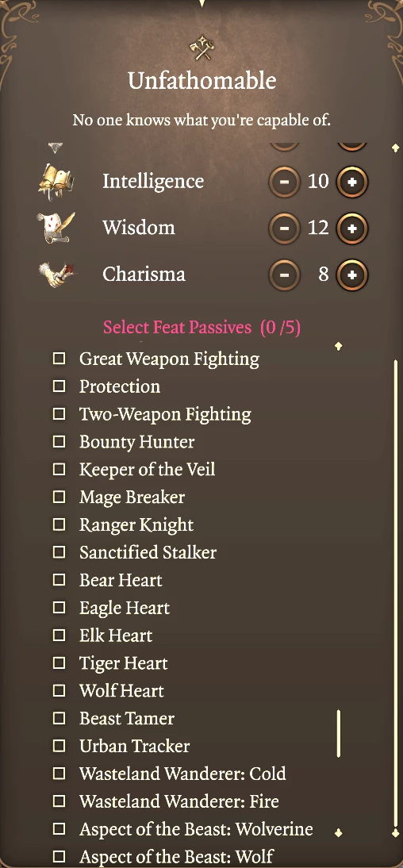Viewport: 403px width, 868px height.
Task: Tick the Wolf Heart checkbox
Action: (59, 691)
